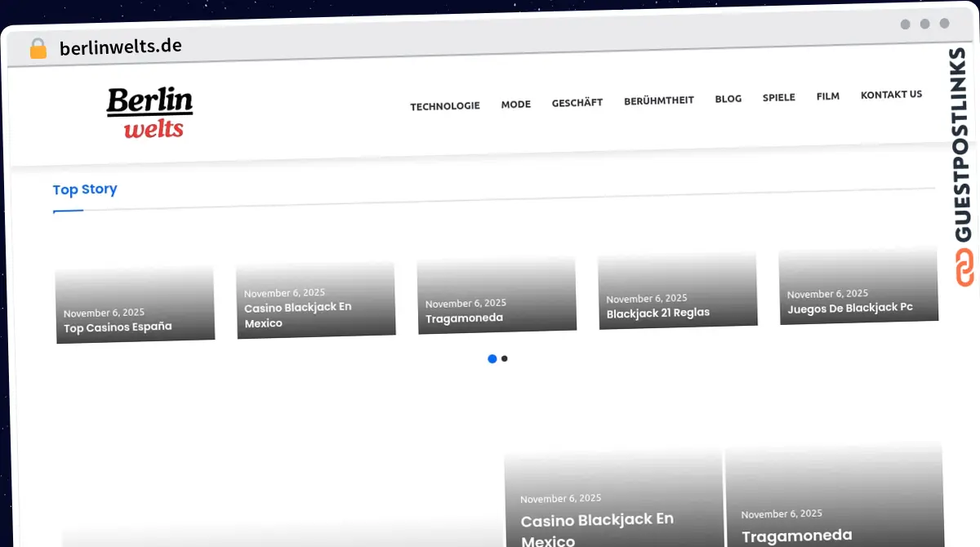
Task: Click the Guestpostlinks chain link icon
Action: [965, 269]
